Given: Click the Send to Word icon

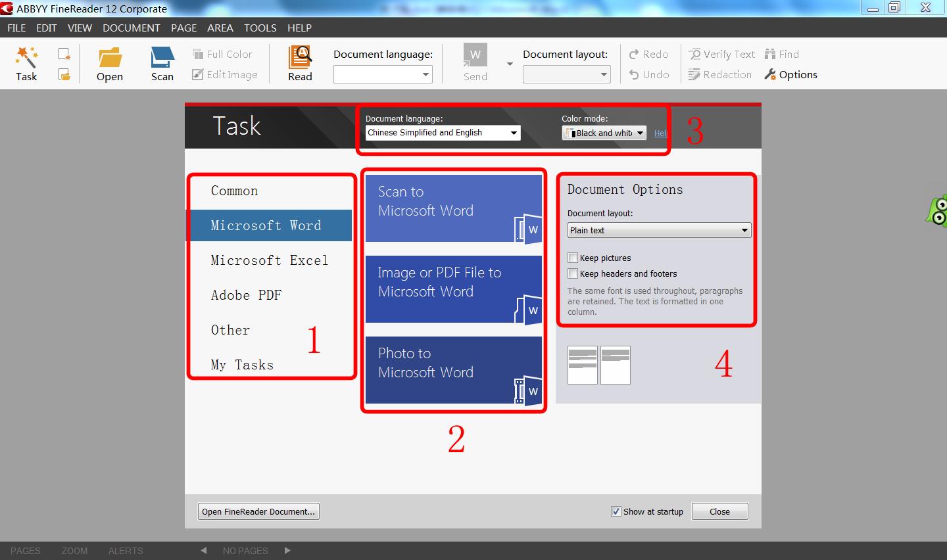Looking at the screenshot, I should point(475,63).
